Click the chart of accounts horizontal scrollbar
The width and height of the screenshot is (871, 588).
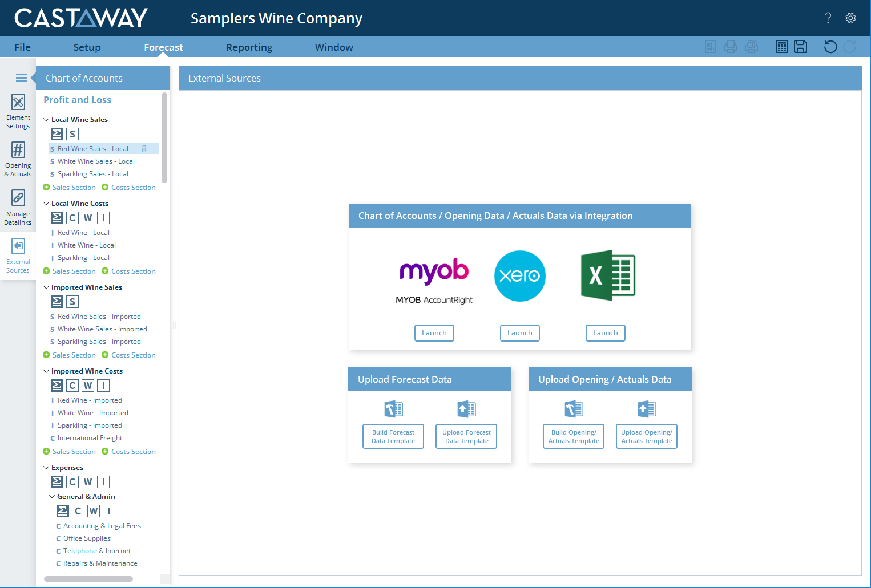click(x=88, y=579)
